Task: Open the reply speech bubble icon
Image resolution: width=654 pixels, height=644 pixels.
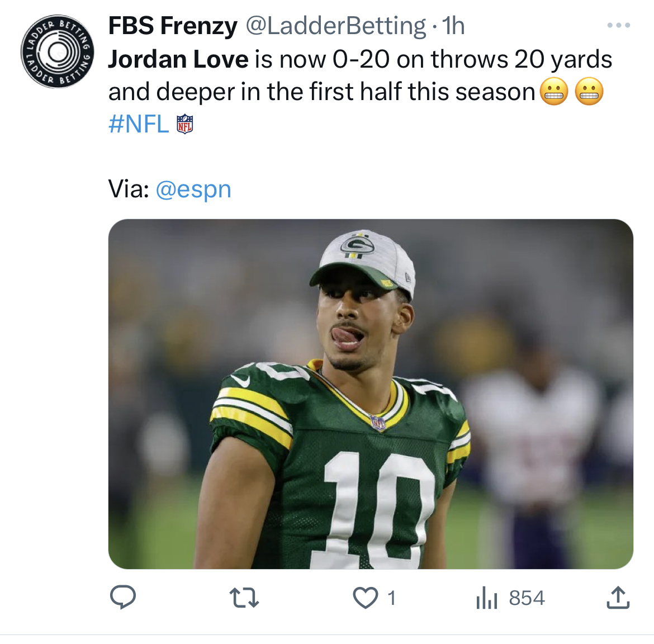Action: (x=122, y=597)
